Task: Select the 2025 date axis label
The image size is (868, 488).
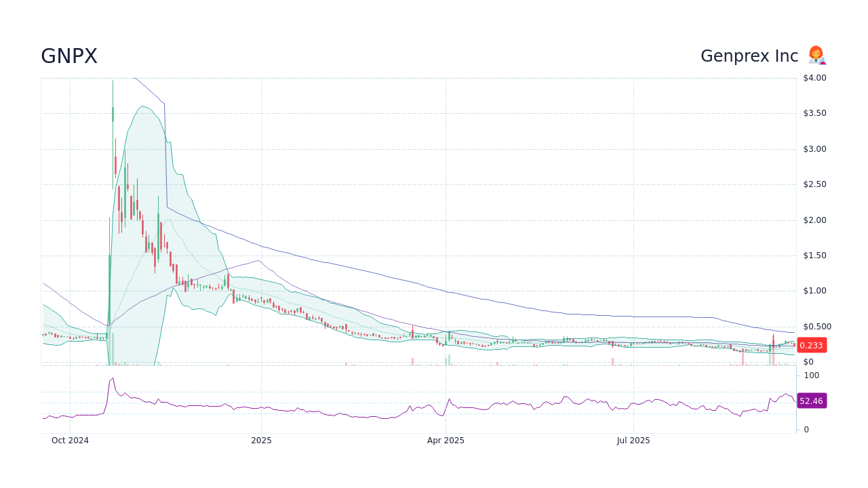Action: point(261,441)
